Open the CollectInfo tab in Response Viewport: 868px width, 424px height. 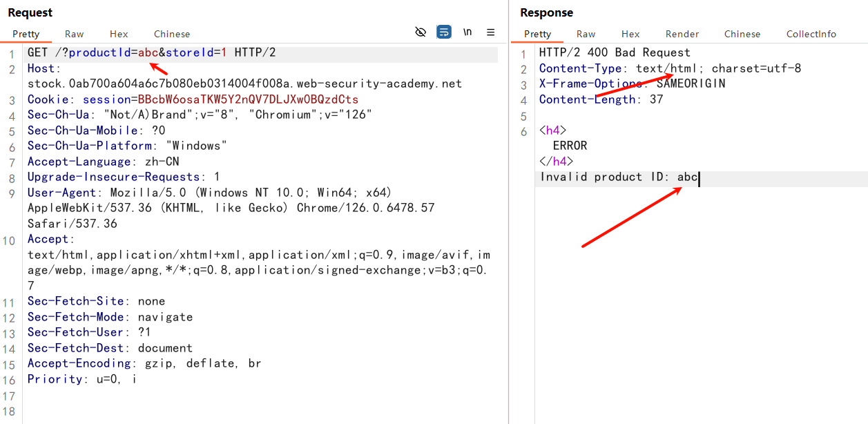811,34
